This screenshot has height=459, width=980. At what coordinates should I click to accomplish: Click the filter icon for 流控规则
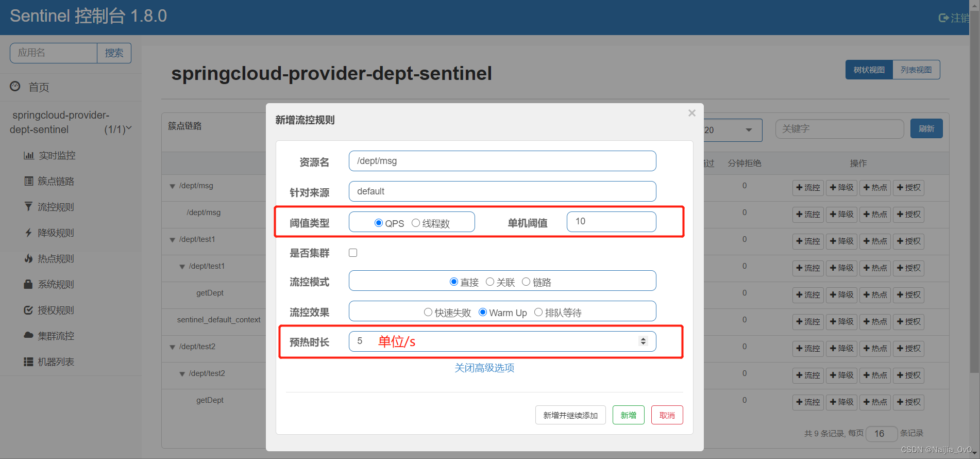coord(29,207)
